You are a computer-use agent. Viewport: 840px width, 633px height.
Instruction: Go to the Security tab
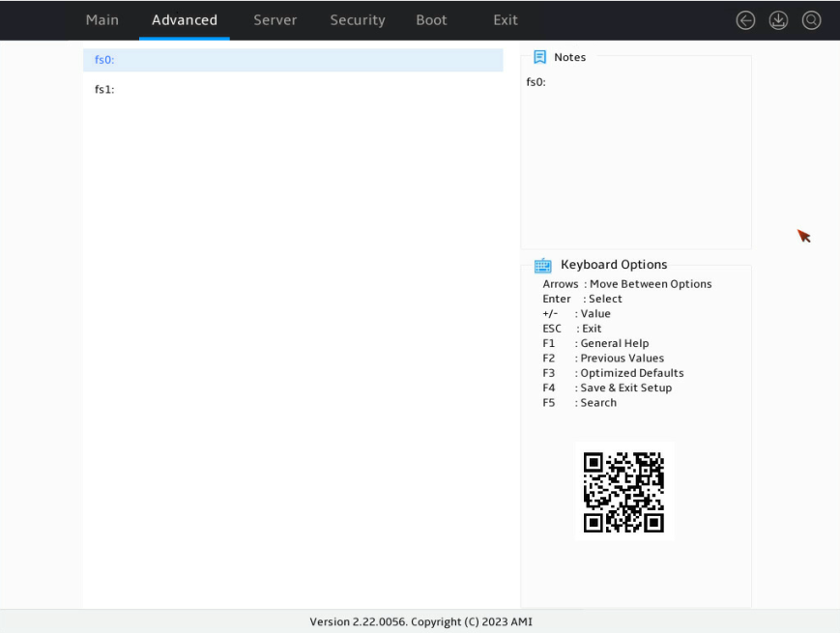click(x=358, y=20)
